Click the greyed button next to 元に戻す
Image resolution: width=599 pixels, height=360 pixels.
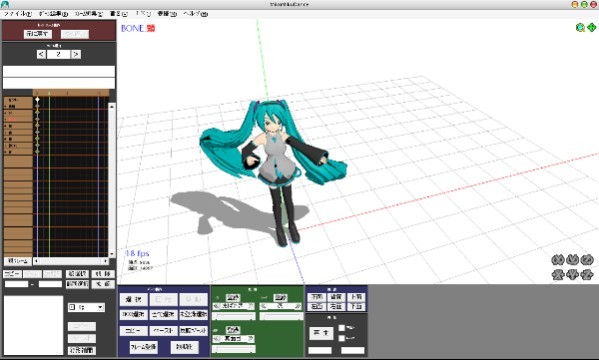click(x=75, y=34)
